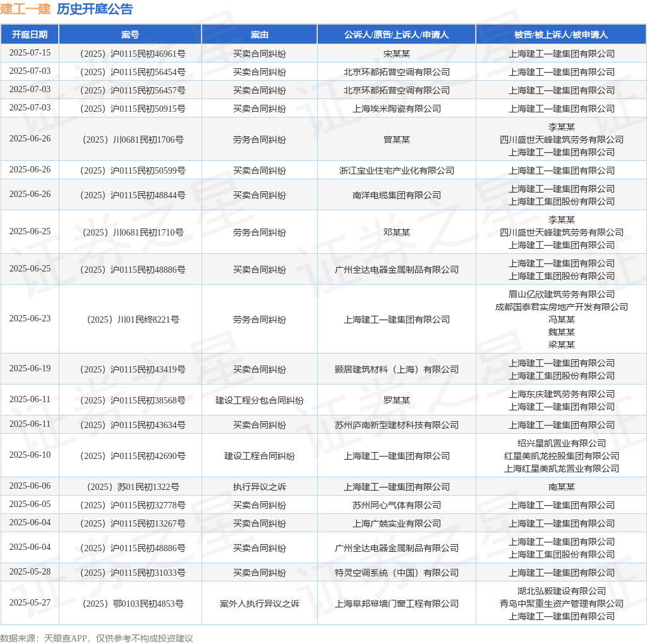Select case number 沪0115民初43419号

[x=133, y=370]
